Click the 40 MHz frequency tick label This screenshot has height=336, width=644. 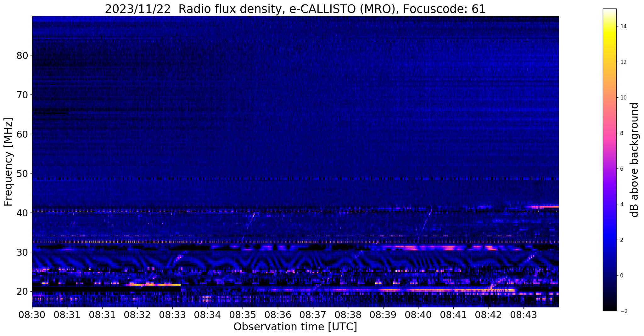[22, 213]
